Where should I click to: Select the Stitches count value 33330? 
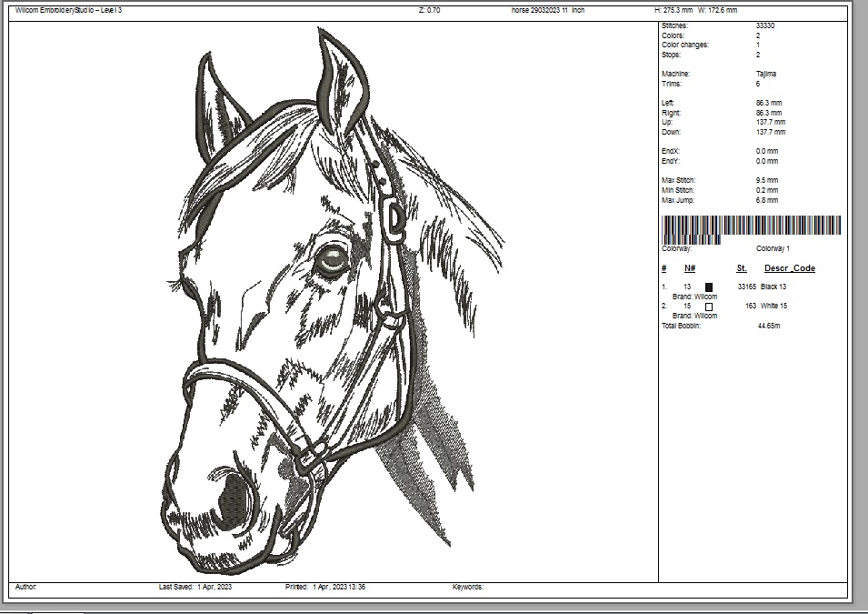[765, 26]
